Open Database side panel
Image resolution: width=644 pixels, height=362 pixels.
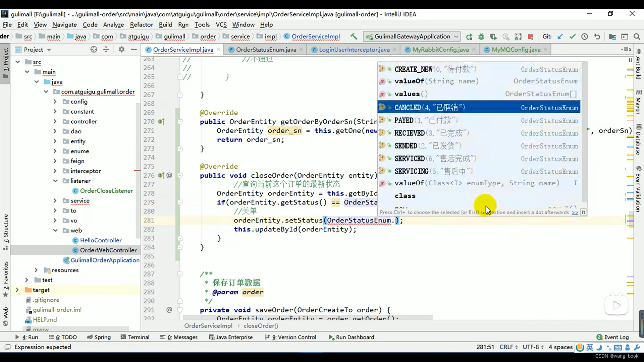[x=638, y=139]
